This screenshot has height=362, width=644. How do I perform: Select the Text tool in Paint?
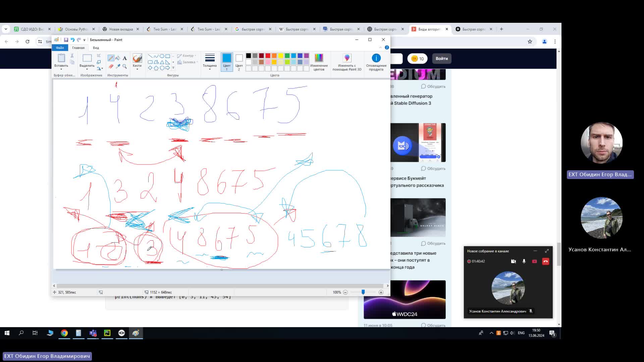124,58
